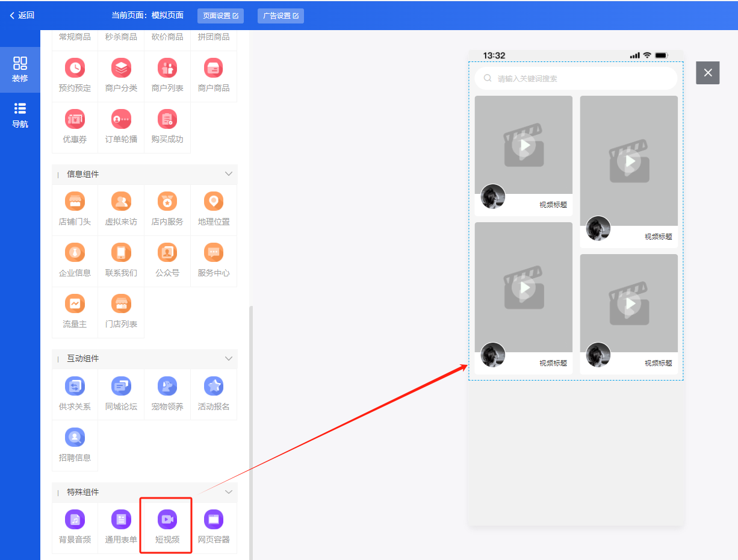Click the keyword search field in preview
The height and width of the screenshot is (560, 738).
click(x=575, y=78)
